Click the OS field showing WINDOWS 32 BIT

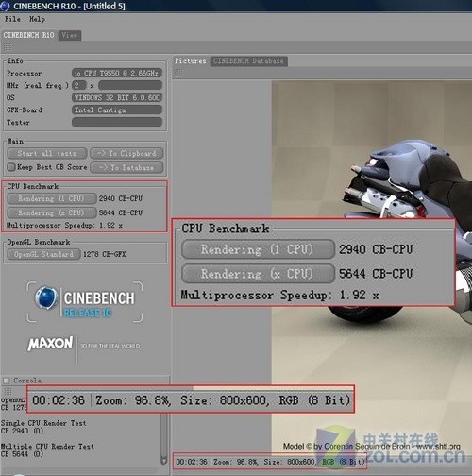[117, 97]
